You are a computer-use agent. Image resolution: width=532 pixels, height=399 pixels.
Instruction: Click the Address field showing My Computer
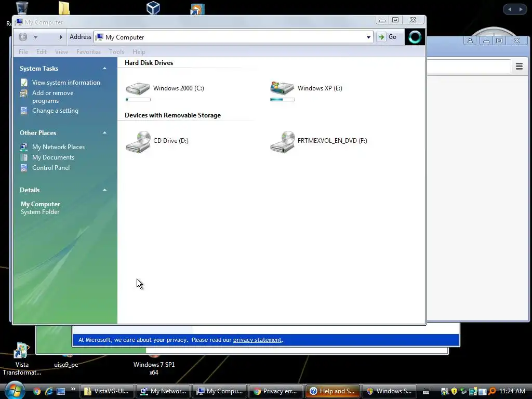[x=233, y=37]
